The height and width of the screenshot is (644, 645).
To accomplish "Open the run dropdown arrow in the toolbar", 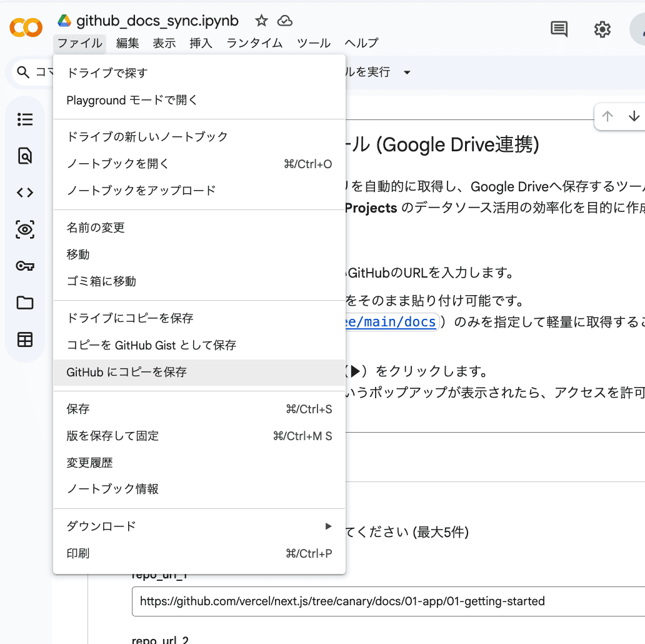I will point(406,72).
